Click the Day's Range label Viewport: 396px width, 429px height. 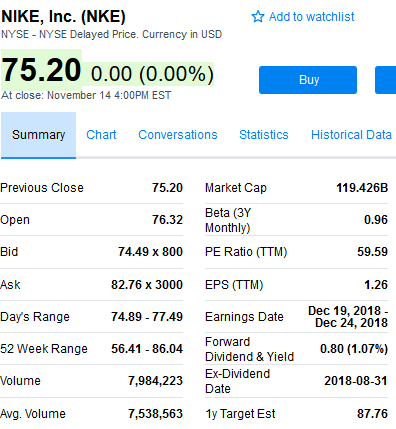coord(35,317)
